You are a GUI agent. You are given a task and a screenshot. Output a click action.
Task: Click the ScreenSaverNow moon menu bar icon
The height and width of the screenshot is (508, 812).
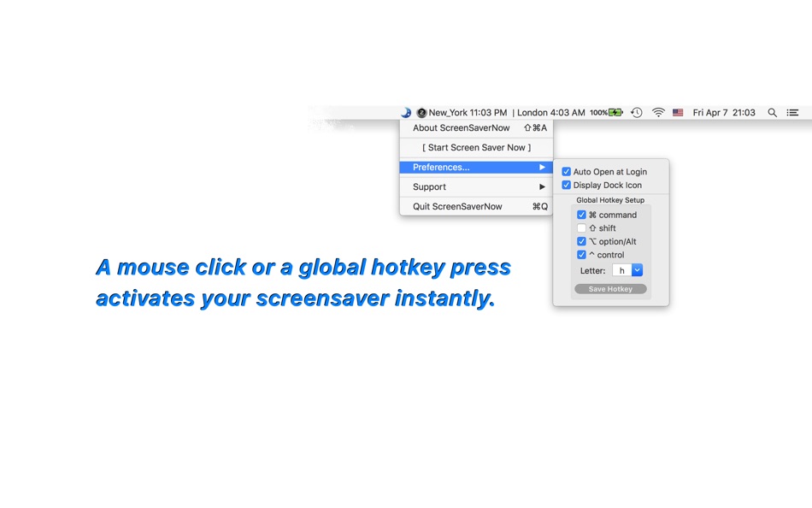406,113
